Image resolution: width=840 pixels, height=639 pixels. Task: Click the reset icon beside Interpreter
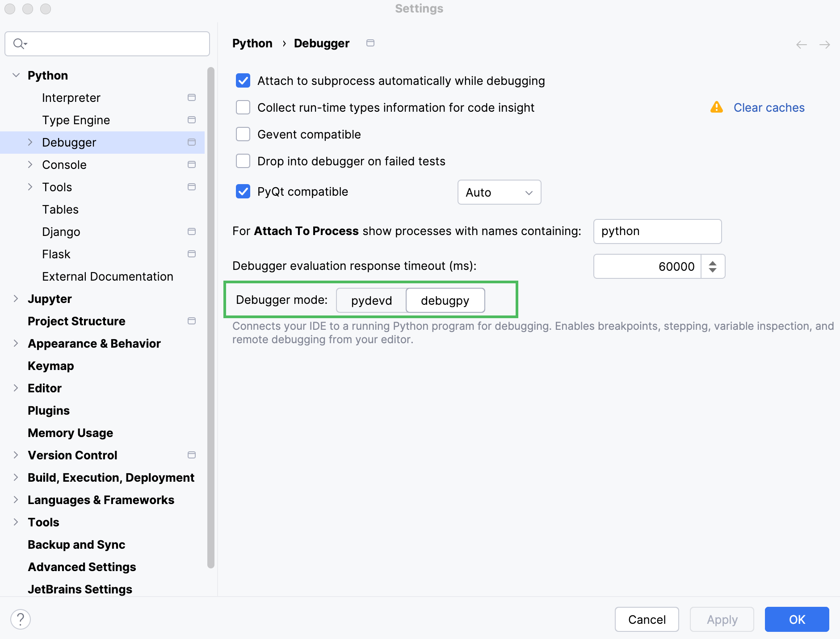(x=192, y=97)
